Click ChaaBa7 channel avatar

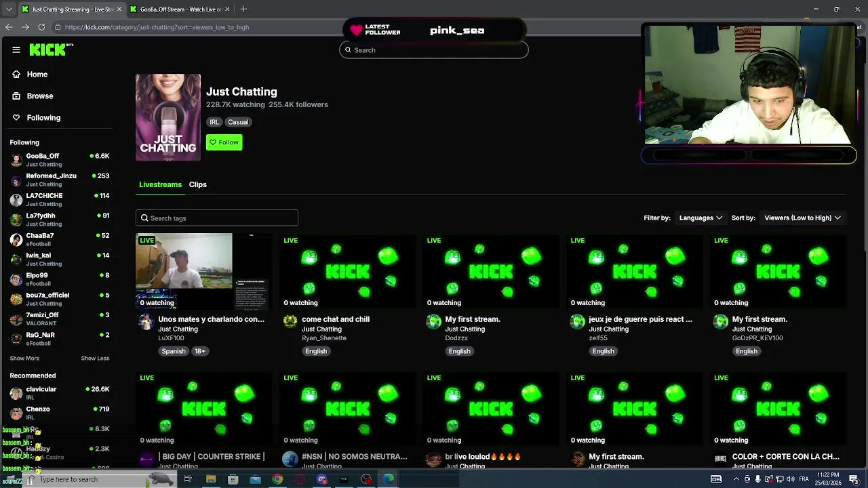point(16,239)
